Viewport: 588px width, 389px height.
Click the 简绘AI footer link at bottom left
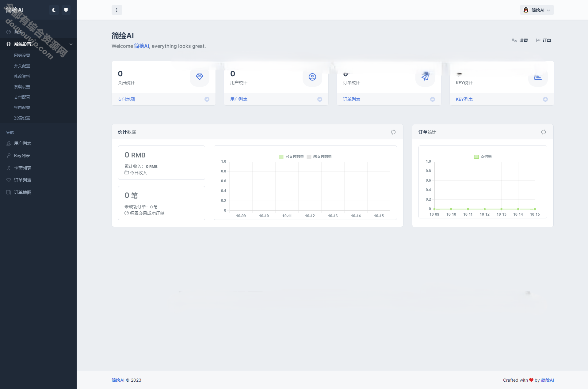pyautogui.click(x=118, y=380)
